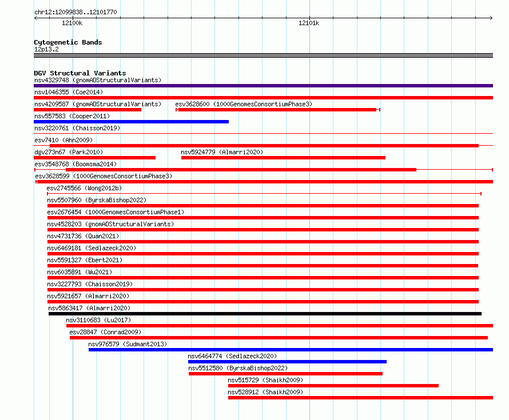The image size is (509, 420).
Task: Select the red esv7410 variant bar
Action: pos(264,146)
